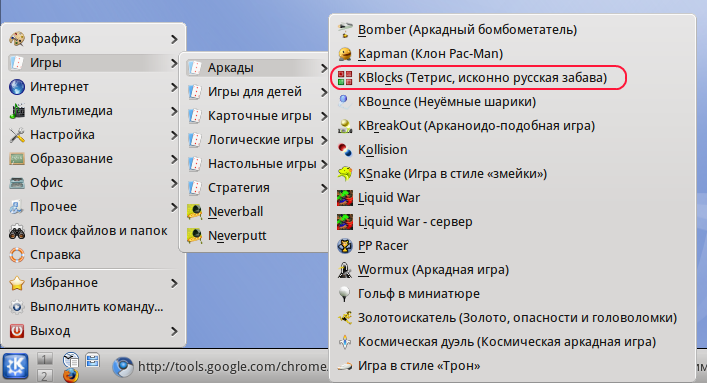This screenshot has width=707, height=383.
Task: Click the Избранное star icon
Action: coord(17,283)
